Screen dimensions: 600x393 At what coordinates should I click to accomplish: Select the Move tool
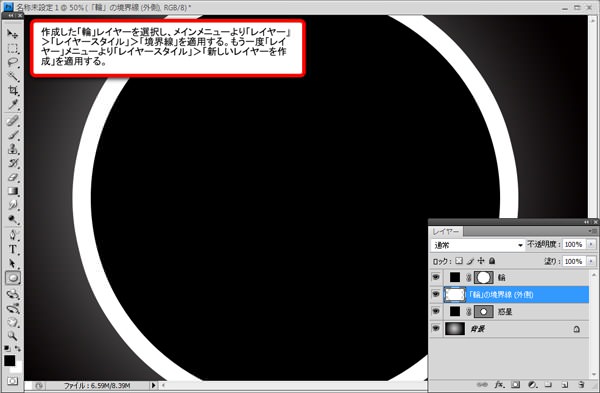pos(13,34)
